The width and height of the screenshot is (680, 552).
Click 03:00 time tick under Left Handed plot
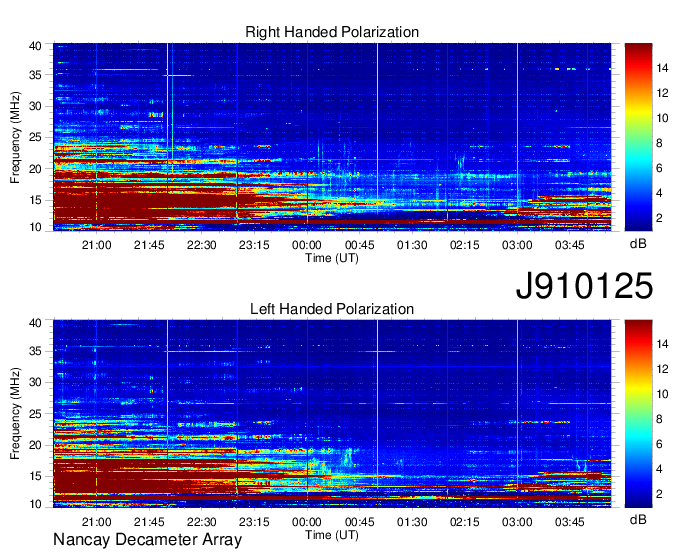pos(517,522)
